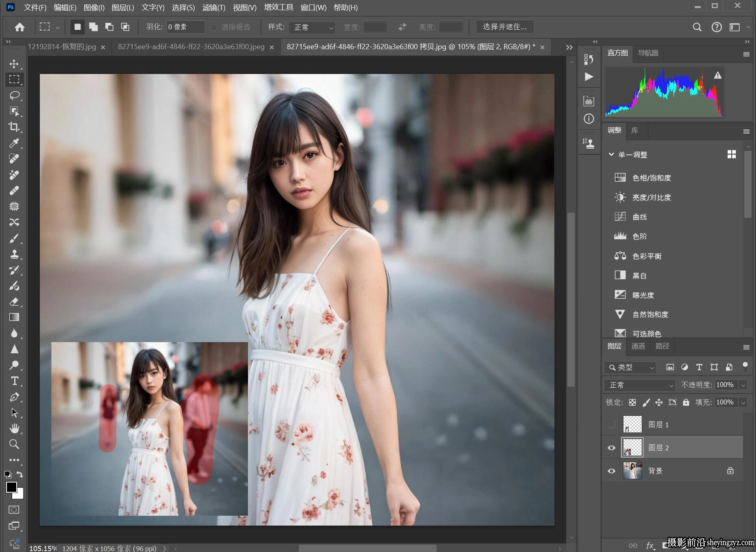Toggle lock transparent pixels
756x552 pixels.
tap(632, 402)
